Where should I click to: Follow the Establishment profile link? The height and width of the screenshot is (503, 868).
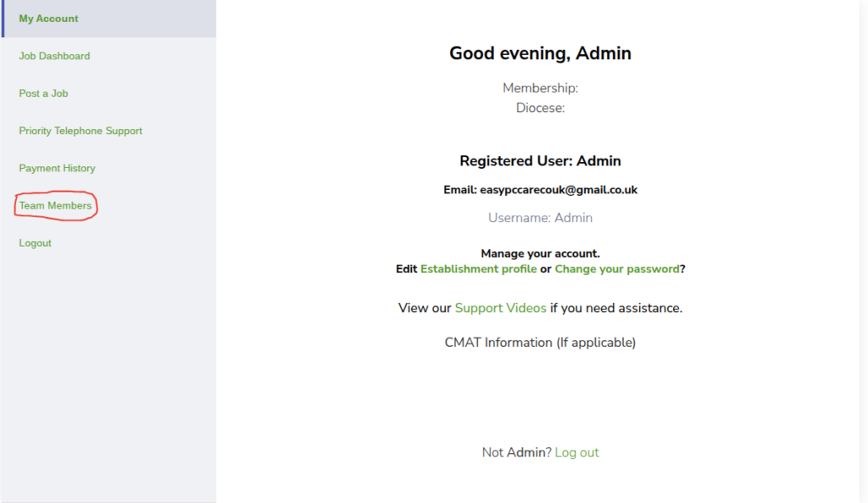click(478, 269)
